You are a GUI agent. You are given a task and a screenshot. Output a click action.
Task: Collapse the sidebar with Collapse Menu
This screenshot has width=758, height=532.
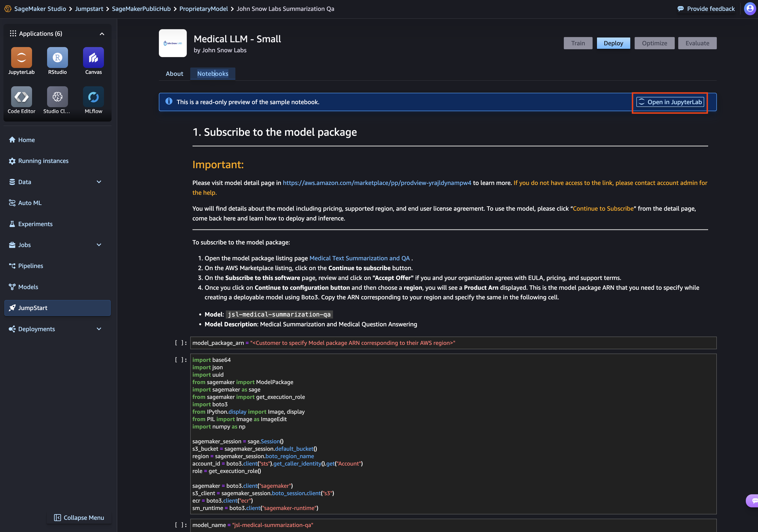(x=79, y=517)
